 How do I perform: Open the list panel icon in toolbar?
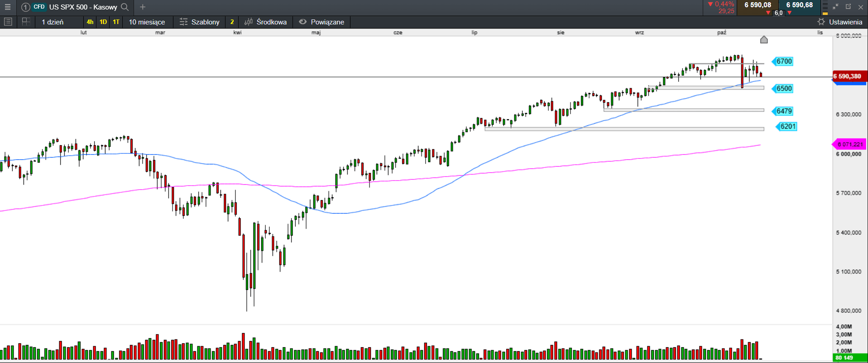click(8, 22)
